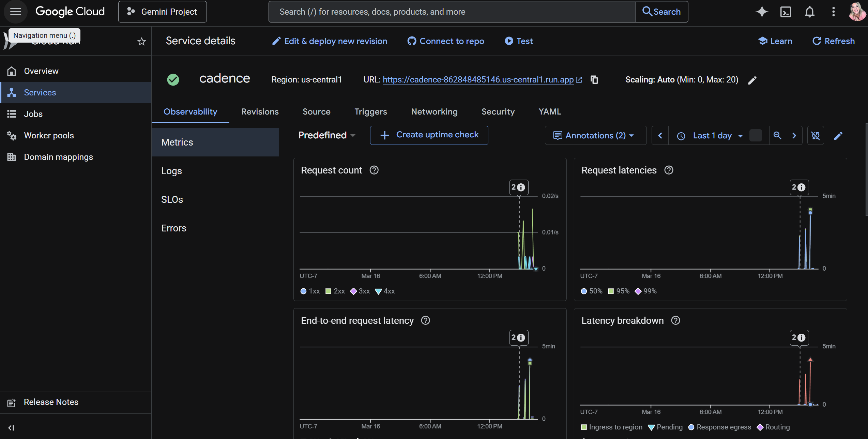Click help icon beside Request count

click(x=374, y=170)
